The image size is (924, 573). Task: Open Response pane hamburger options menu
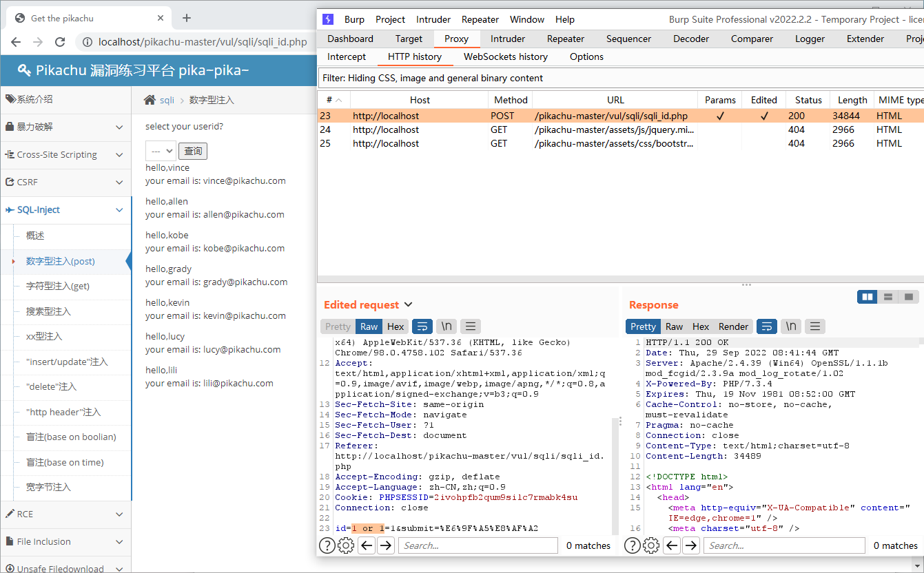(815, 326)
